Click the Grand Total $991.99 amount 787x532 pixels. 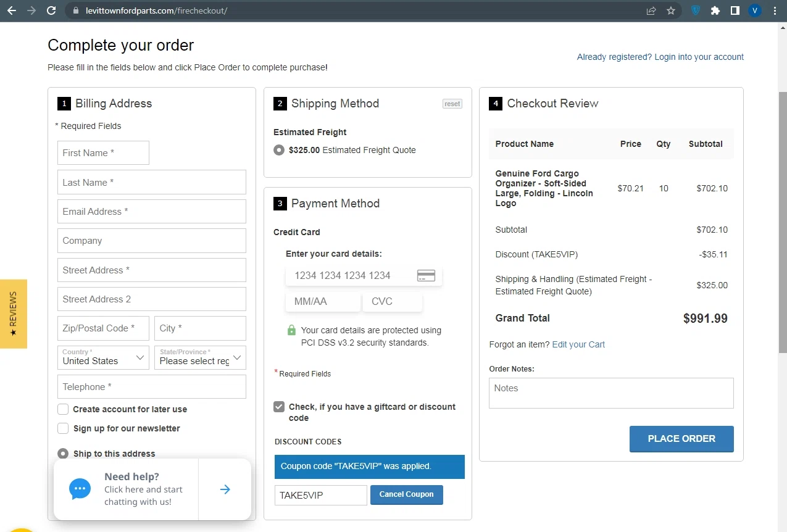coord(706,318)
